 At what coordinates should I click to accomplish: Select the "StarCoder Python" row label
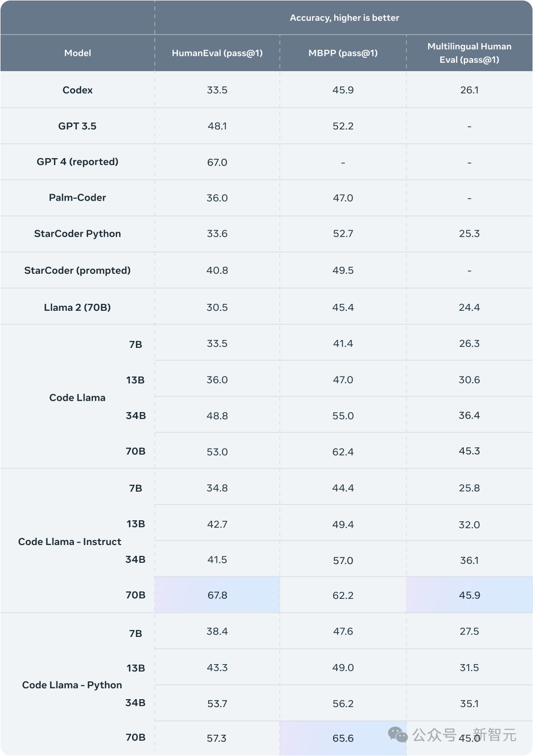[x=78, y=234]
